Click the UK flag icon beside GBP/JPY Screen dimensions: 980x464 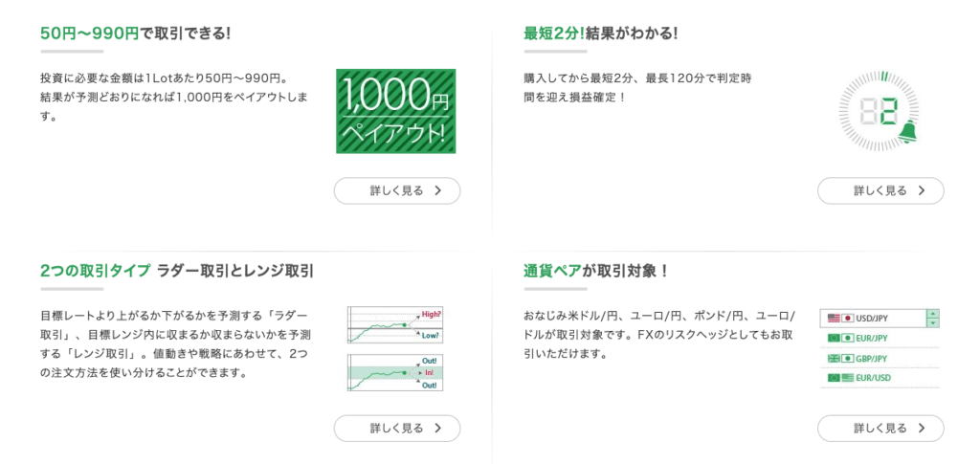click(834, 359)
